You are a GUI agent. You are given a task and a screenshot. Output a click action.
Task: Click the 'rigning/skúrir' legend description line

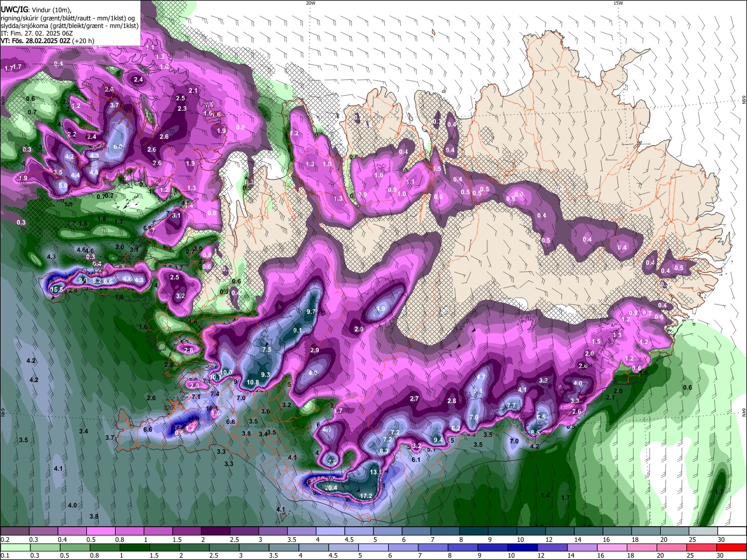pos(68,17)
